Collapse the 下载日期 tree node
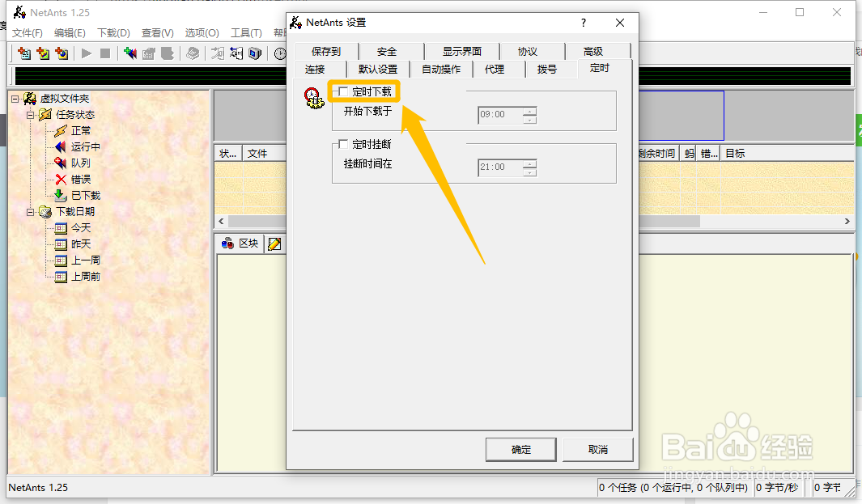 coord(30,212)
